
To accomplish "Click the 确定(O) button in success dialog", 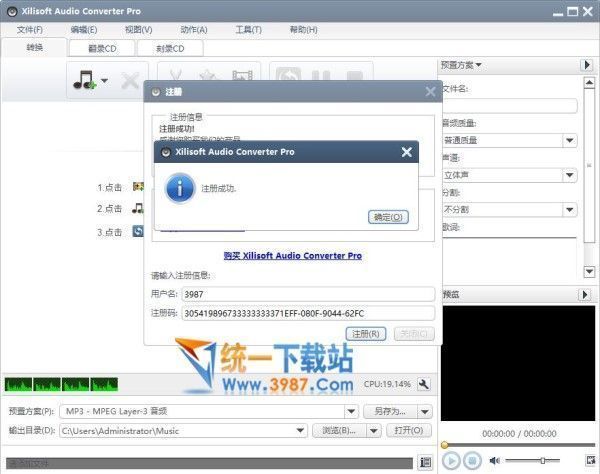I will 389,217.
